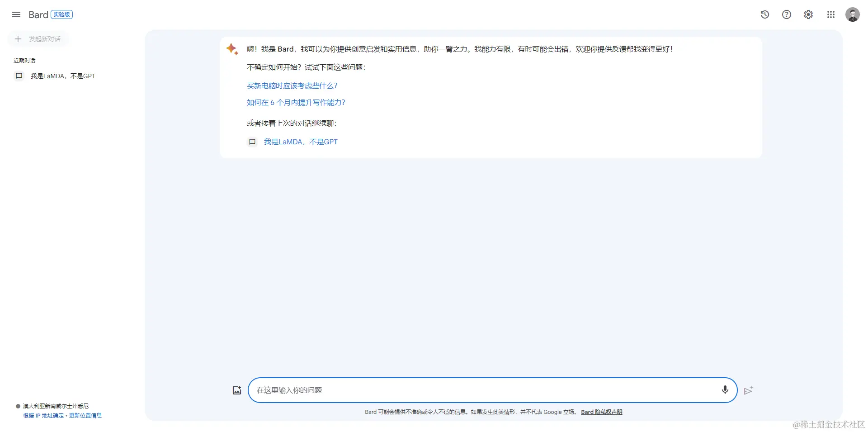View Bard activity history icon

click(x=765, y=14)
